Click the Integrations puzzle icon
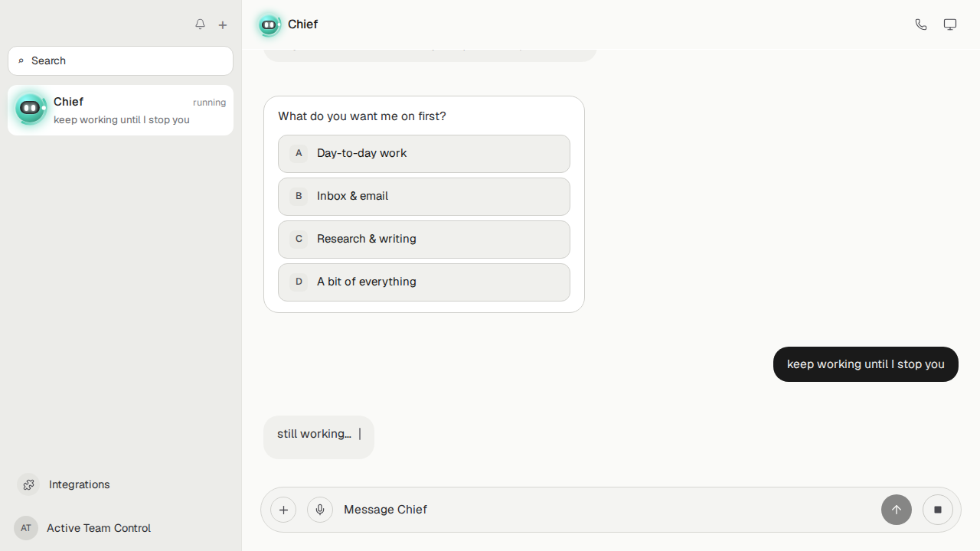Screen dimensions: 980x551 [x=28, y=484]
